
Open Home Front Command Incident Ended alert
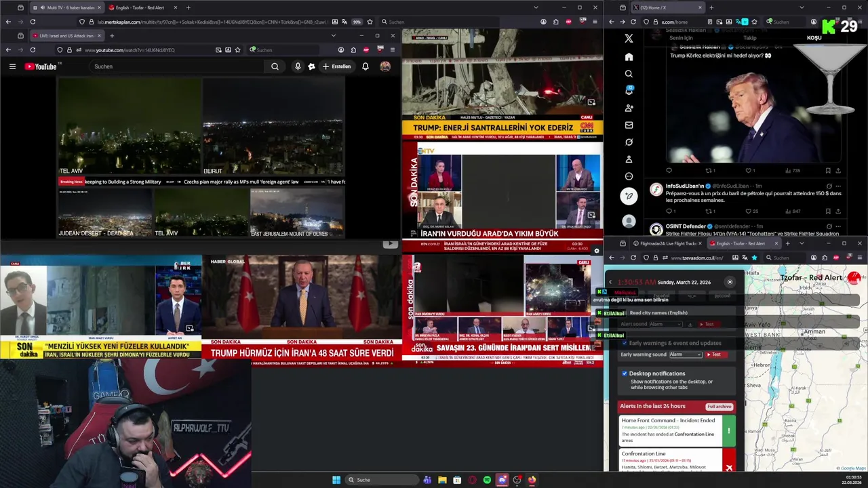pyautogui.click(x=677, y=430)
